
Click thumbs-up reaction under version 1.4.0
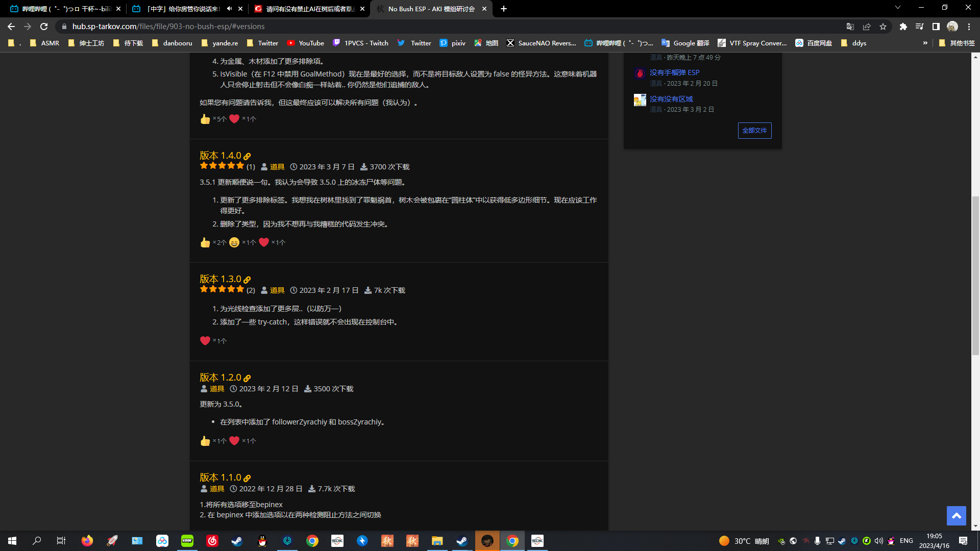click(205, 242)
